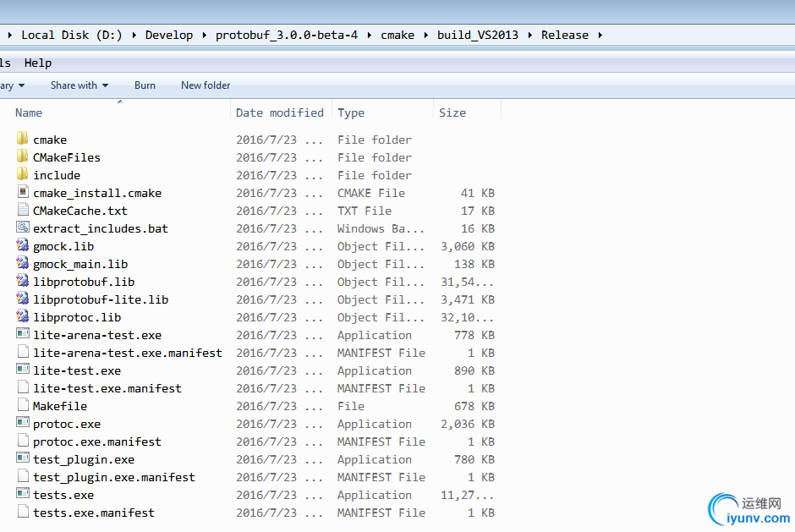Screen dimensions: 795x532
Task: Expand arrow before Local Disk (D:) breadcrumb
Action: click(10, 35)
